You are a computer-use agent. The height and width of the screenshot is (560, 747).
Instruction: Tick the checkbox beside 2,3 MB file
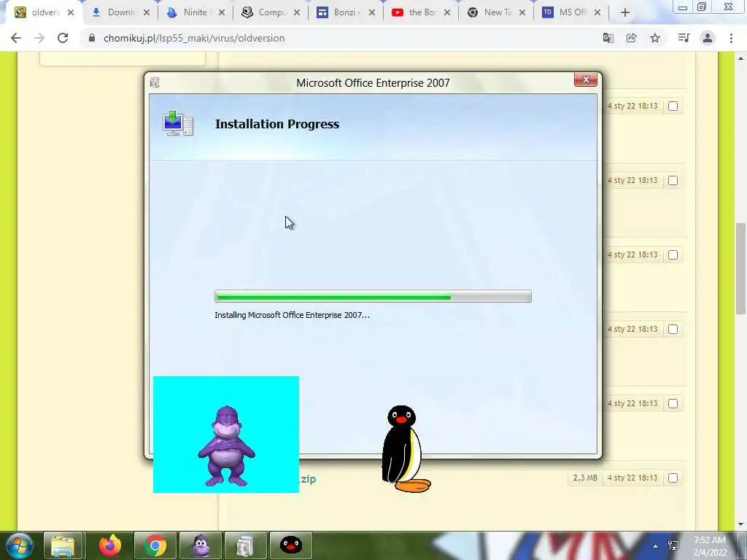point(673,478)
